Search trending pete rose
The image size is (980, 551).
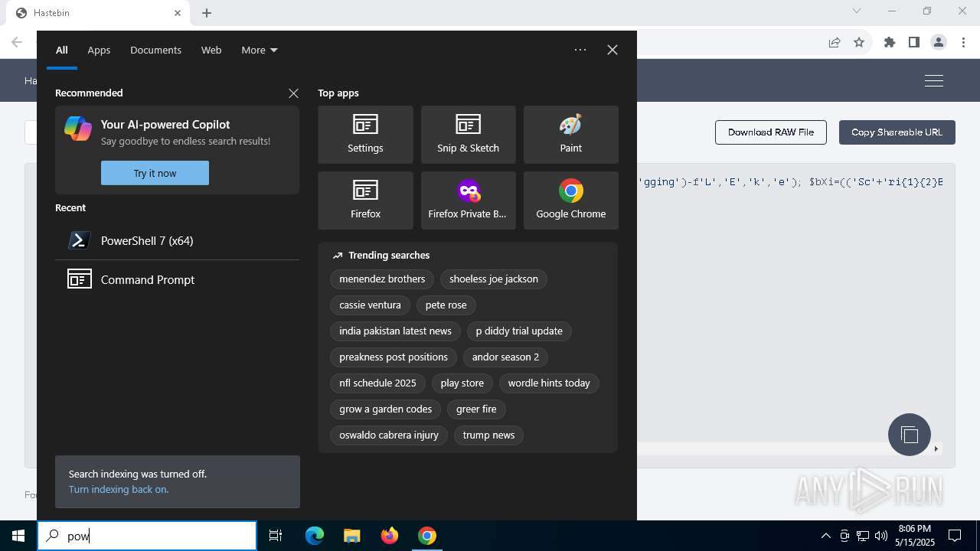(446, 305)
